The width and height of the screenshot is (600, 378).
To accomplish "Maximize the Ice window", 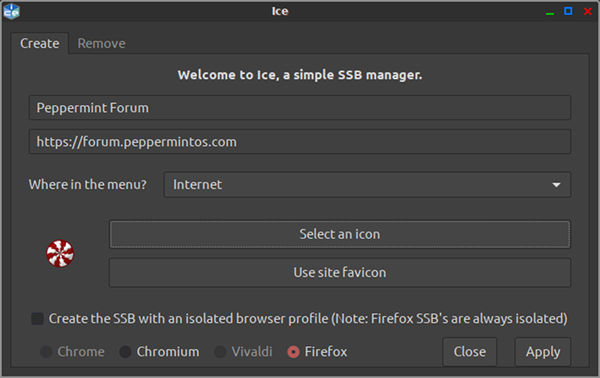I will click(568, 11).
